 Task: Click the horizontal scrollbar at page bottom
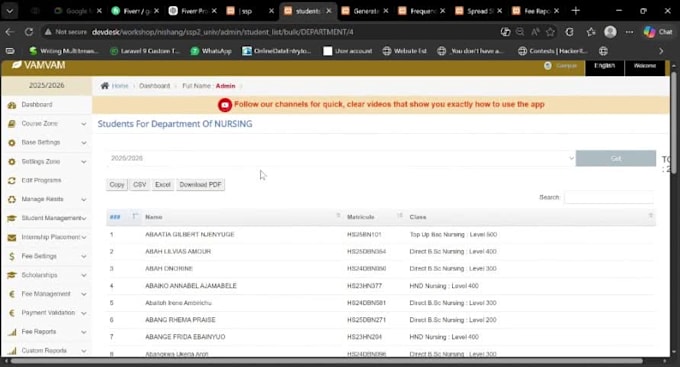(326, 361)
